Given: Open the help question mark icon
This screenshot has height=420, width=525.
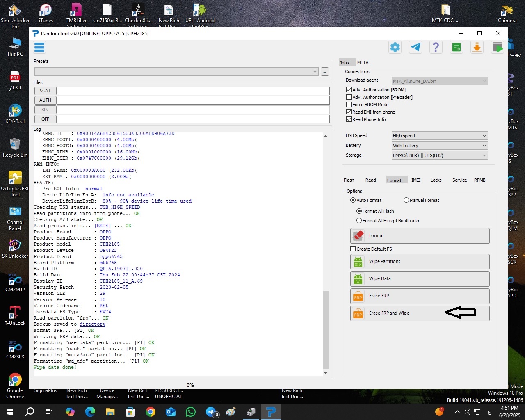Looking at the screenshot, I should [x=436, y=48].
